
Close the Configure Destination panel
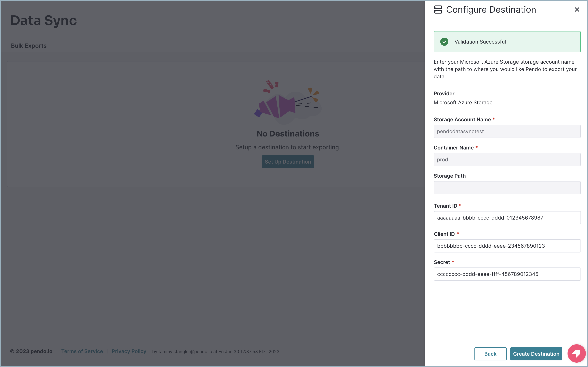[577, 10]
